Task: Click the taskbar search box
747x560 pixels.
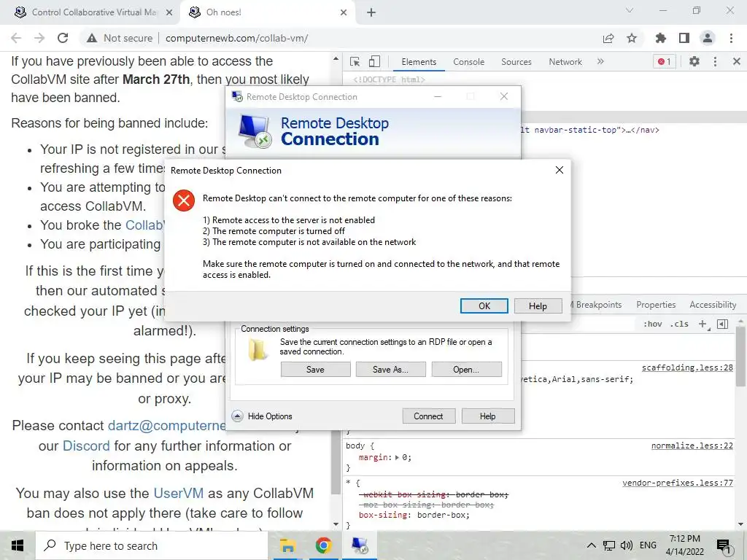Action: 152,545
